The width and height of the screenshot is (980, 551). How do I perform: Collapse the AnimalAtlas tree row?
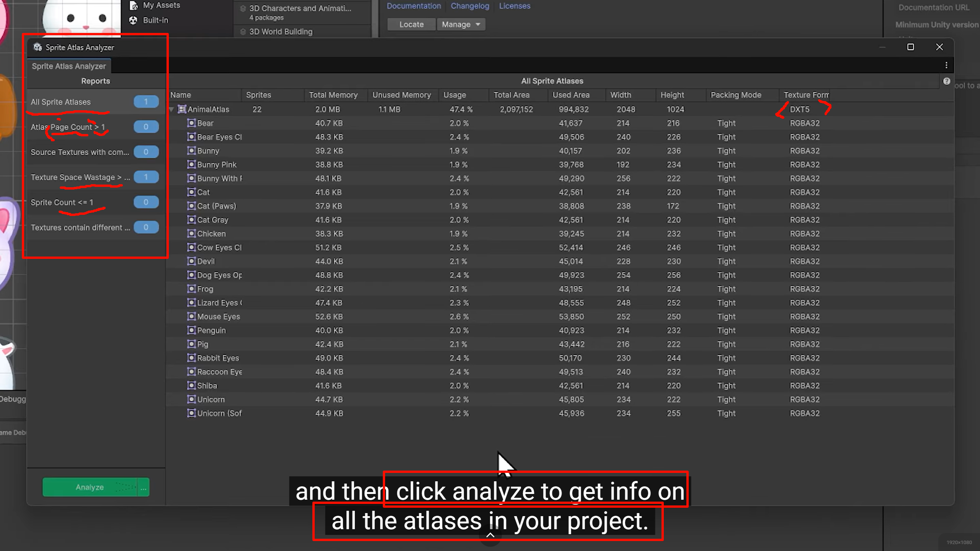pos(172,110)
